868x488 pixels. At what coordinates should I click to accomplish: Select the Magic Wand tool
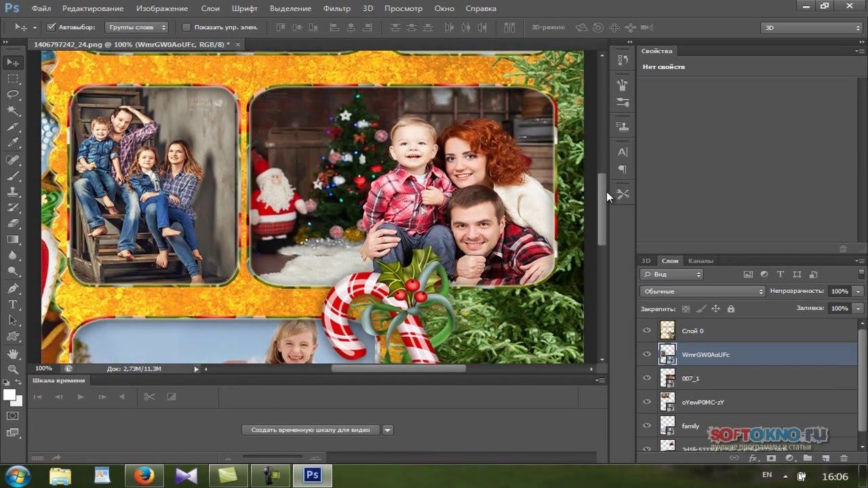click(x=13, y=110)
